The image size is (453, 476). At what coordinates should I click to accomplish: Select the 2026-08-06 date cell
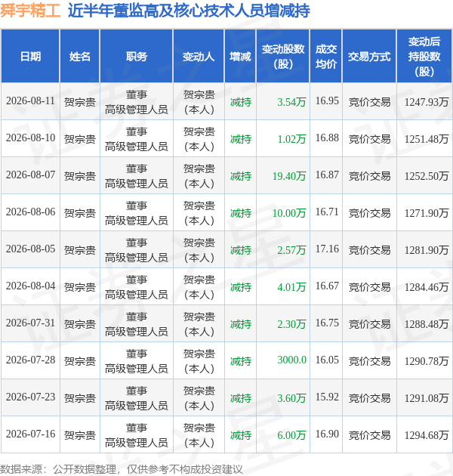tap(30, 212)
